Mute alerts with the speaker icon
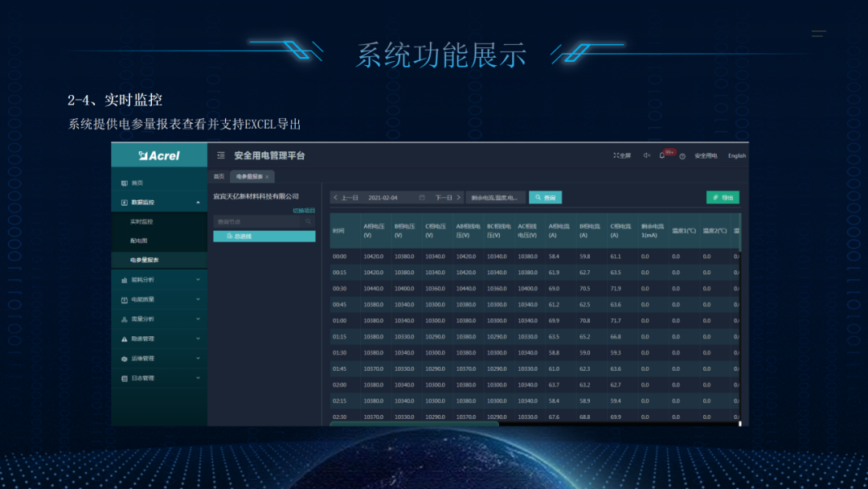The width and height of the screenshot is (868, 489). click(x=647, y=156)
